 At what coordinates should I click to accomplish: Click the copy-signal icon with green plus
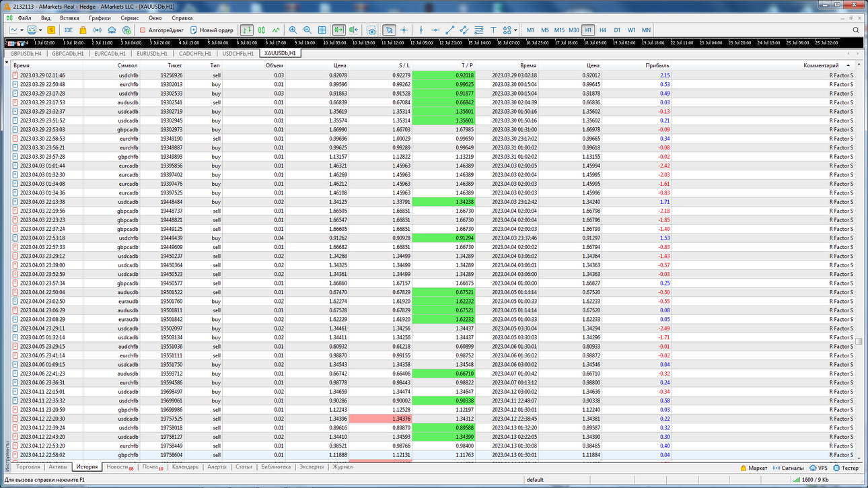(126, 30)
